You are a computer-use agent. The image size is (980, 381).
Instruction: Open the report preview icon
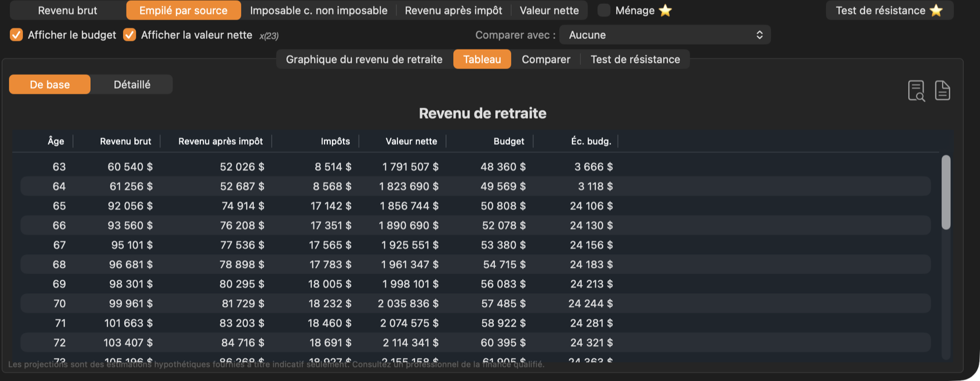[x=916, y=90]
